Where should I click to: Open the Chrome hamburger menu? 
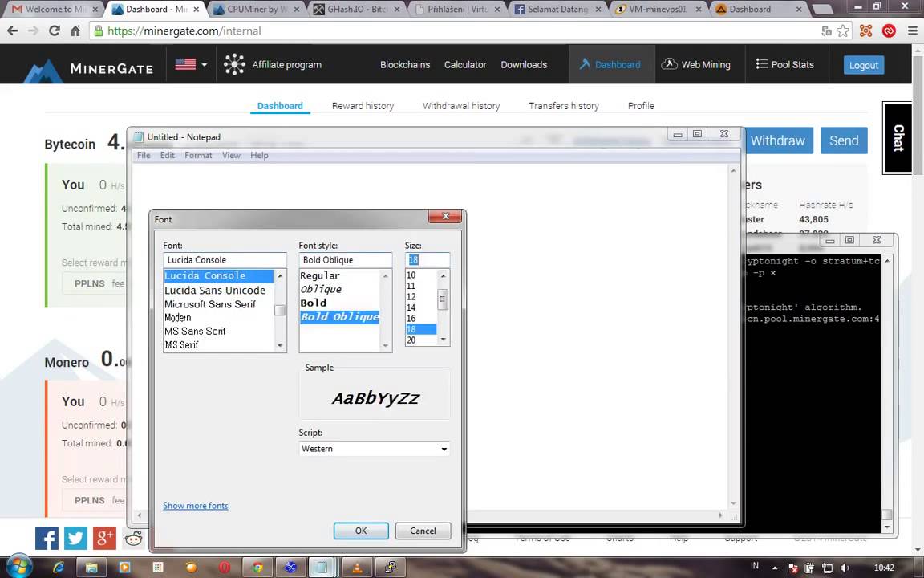tap(912, 31)
